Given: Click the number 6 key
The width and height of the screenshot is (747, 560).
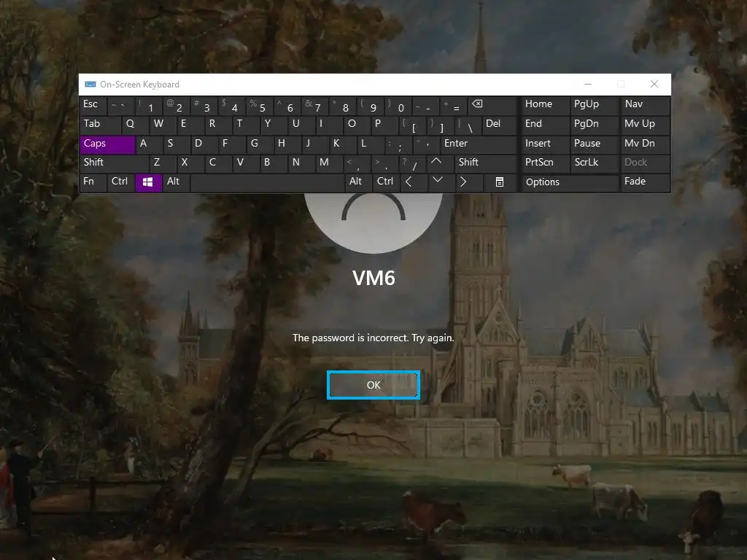Looking at the screenshot, I should click(287, 106).
